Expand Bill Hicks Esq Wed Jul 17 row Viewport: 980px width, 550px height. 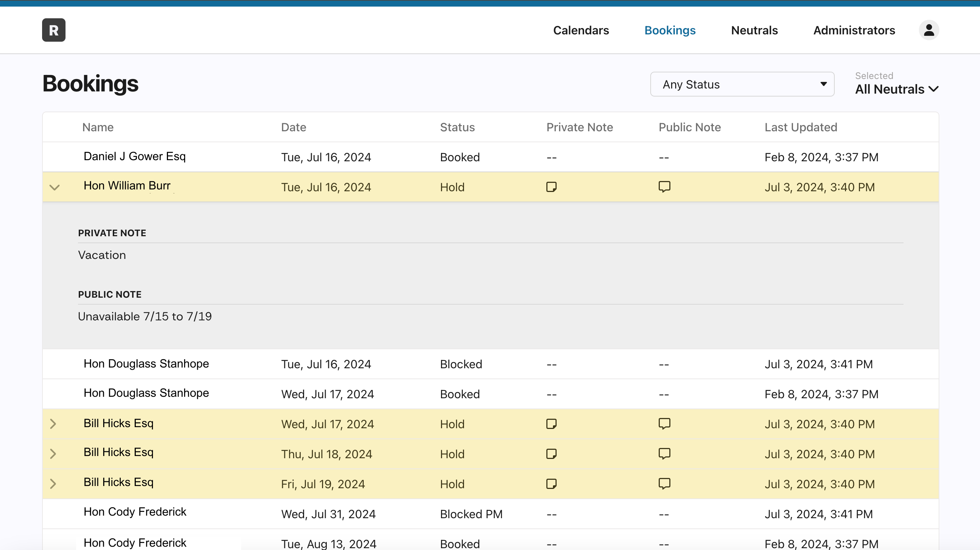[53, 424]
